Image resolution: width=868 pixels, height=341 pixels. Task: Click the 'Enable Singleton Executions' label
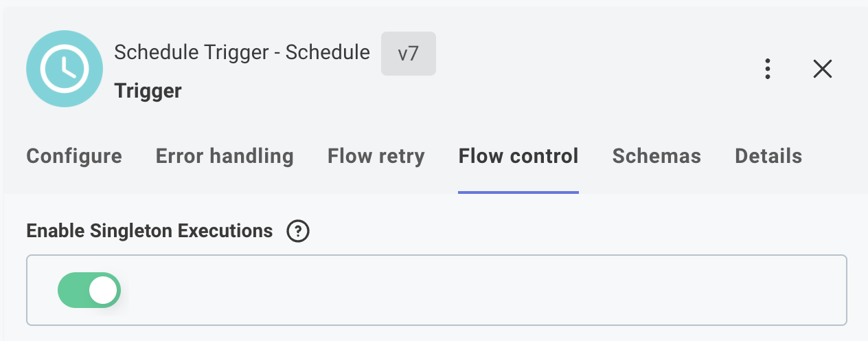[x=149, y=231]
